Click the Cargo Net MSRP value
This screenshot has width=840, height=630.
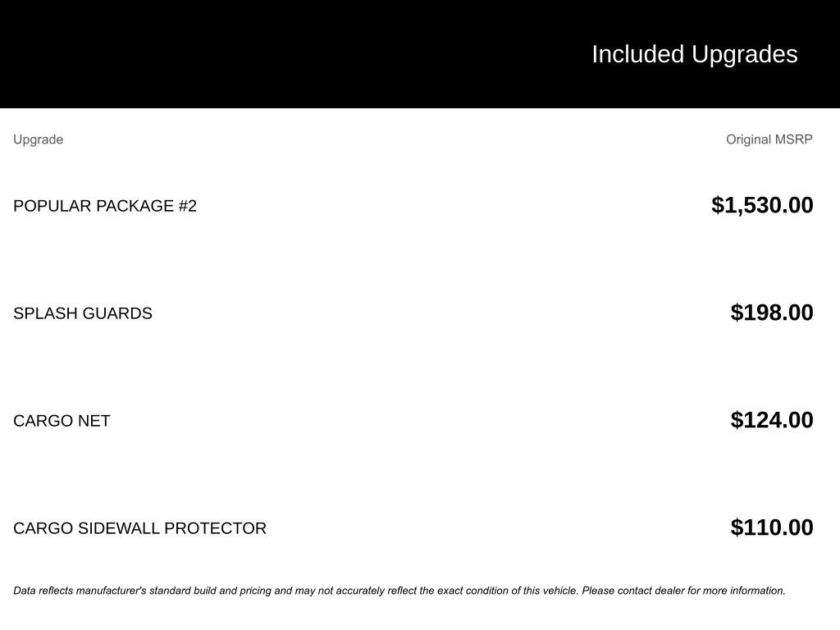pos(772,420)
